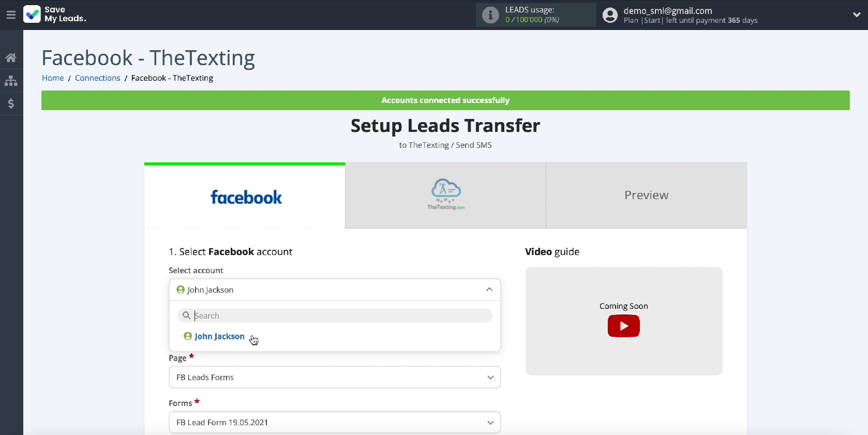Screen dimensions: 868x435
Task: Click the Facebook - TheTexting breadcrumb text
Action: [172, 78]
